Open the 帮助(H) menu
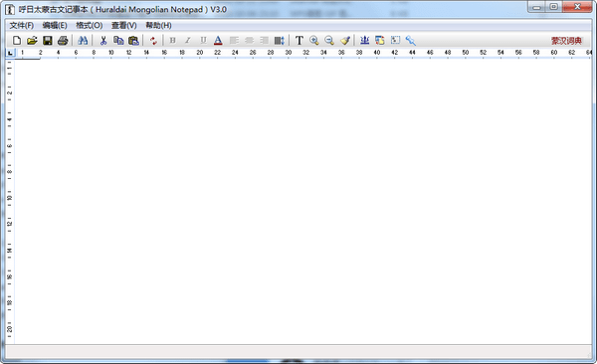 click(159, 26)
